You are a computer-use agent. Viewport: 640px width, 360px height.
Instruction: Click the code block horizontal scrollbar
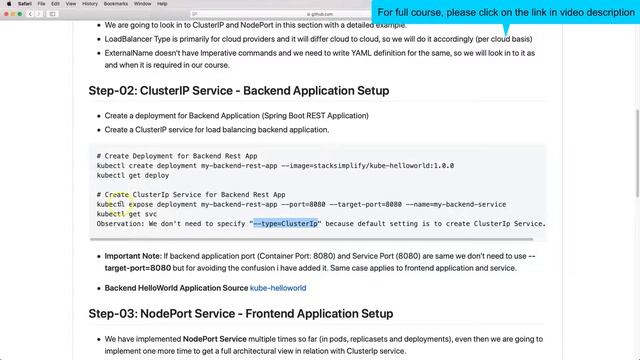point(311,239)
